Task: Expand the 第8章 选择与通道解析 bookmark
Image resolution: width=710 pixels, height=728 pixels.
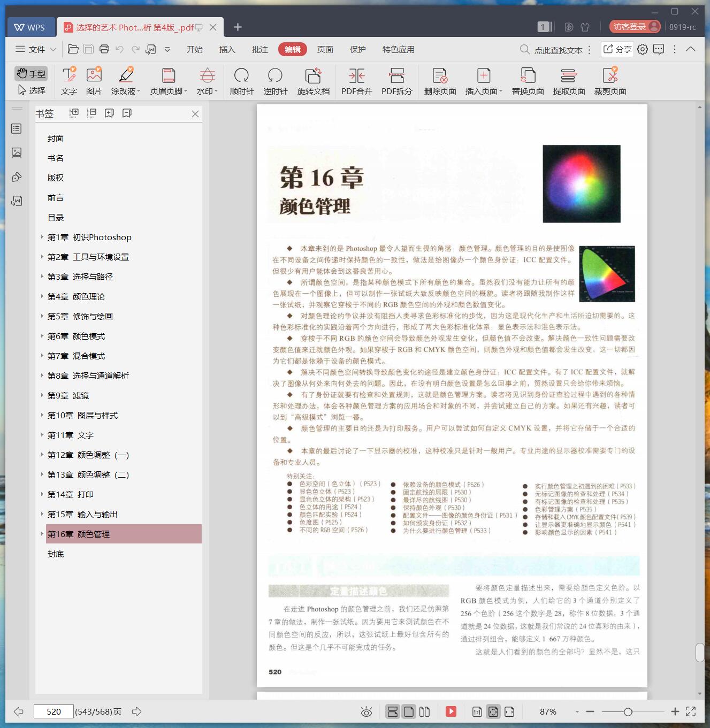Action: click(x=42, y=376)
